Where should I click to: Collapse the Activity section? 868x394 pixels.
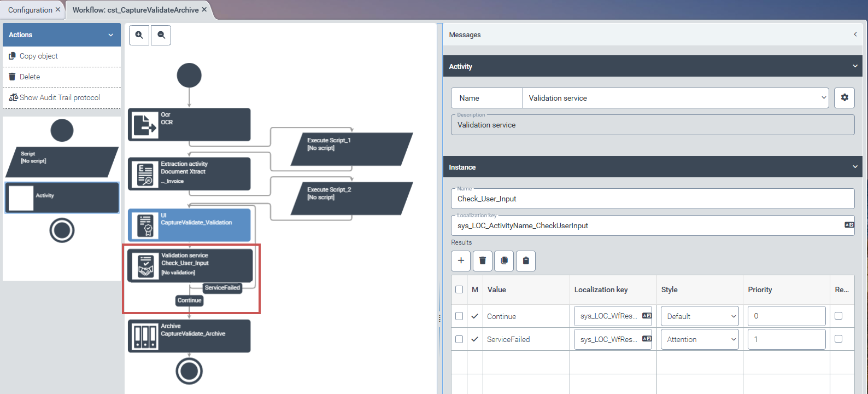(855, 66)
